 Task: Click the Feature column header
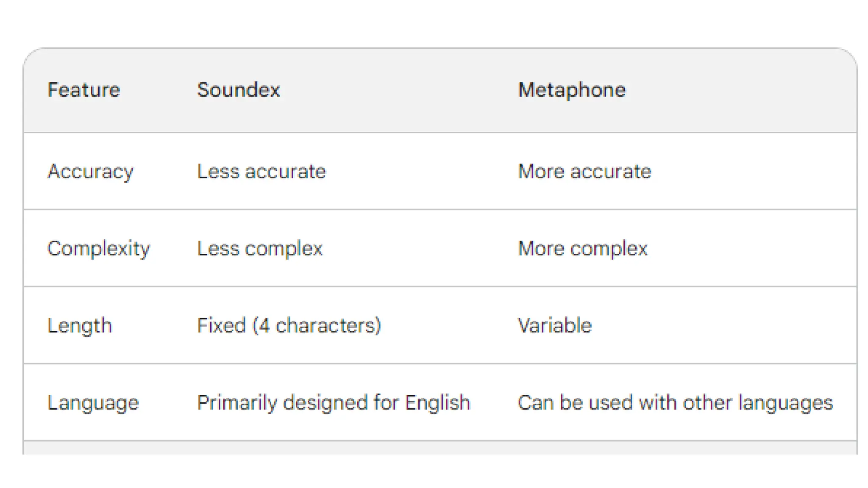[x=83, y=90]
